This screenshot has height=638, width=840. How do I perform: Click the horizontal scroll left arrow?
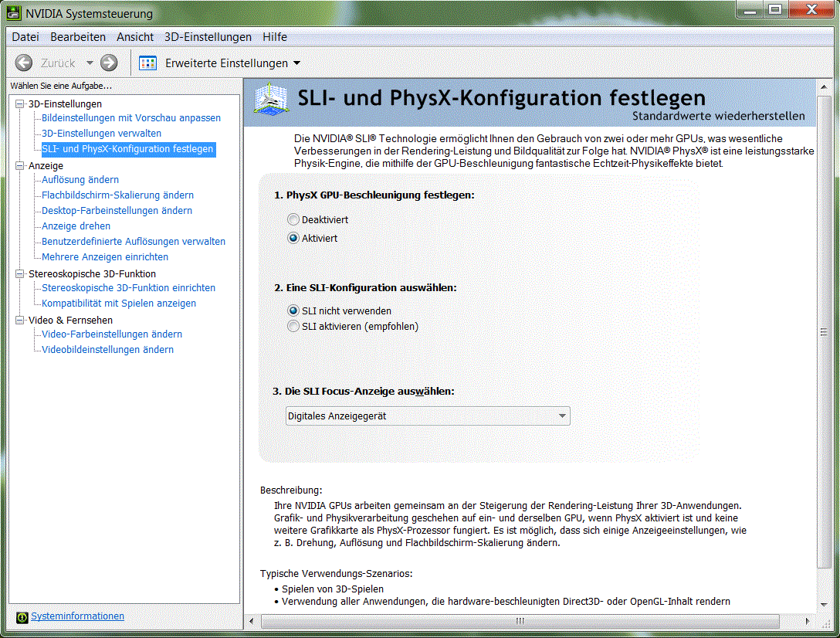click(x=252, y=621)
